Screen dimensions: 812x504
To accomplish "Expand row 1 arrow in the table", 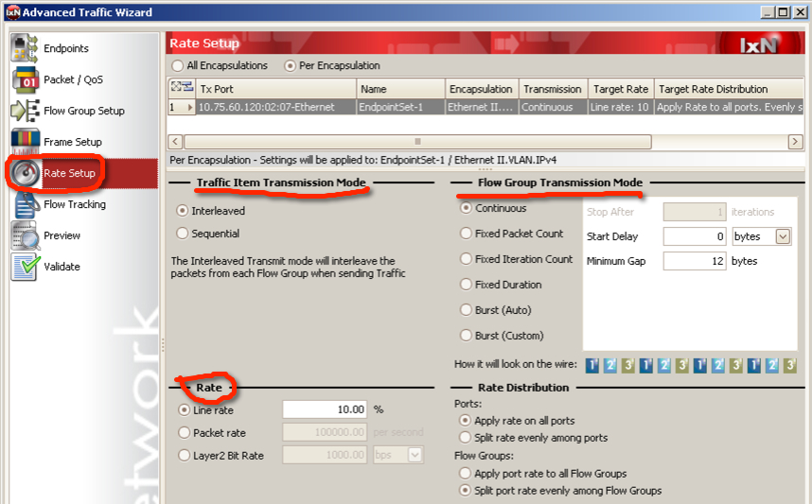I will (190, 107).
